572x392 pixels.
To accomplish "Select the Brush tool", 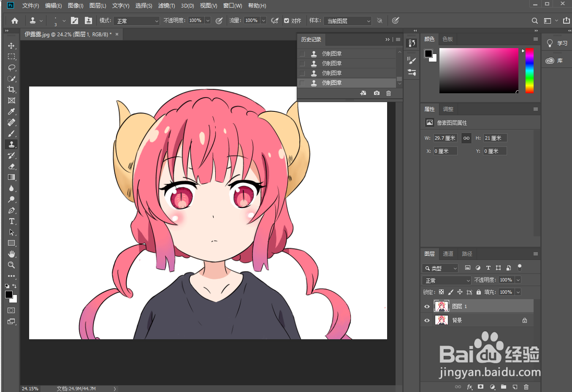I will click(11, 133).
